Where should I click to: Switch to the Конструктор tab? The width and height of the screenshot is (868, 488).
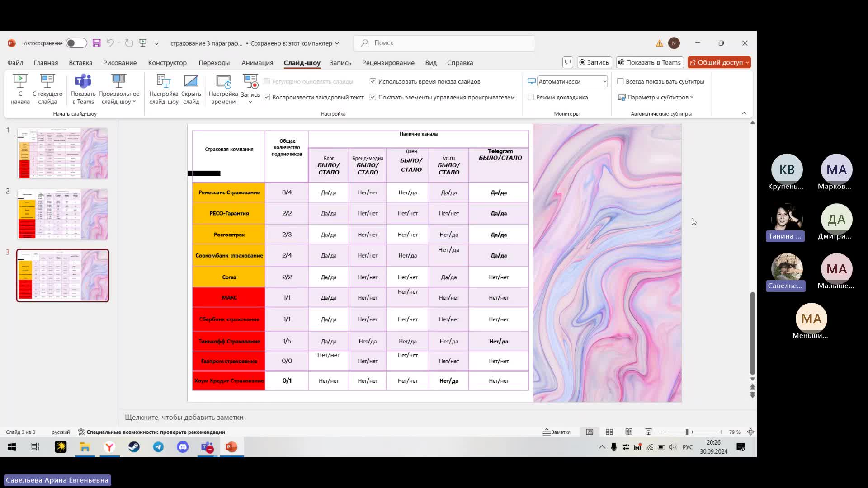167,63
